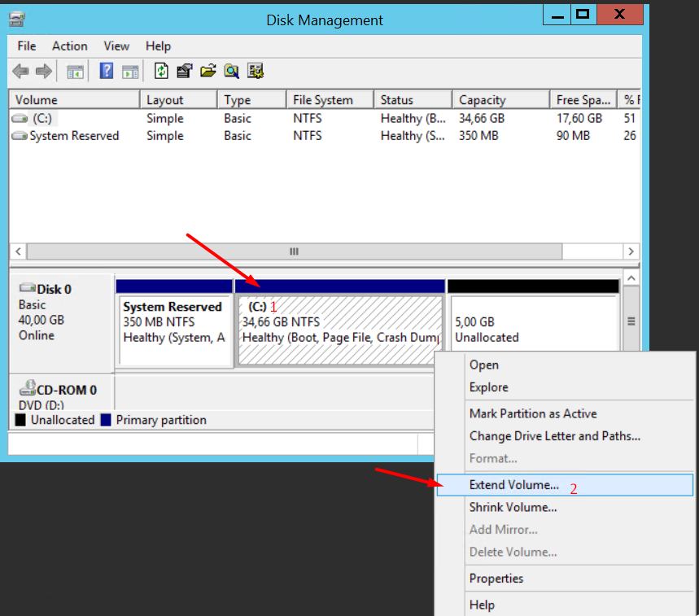
Task: Select Properties in the context menu
Action: [565, 579]
